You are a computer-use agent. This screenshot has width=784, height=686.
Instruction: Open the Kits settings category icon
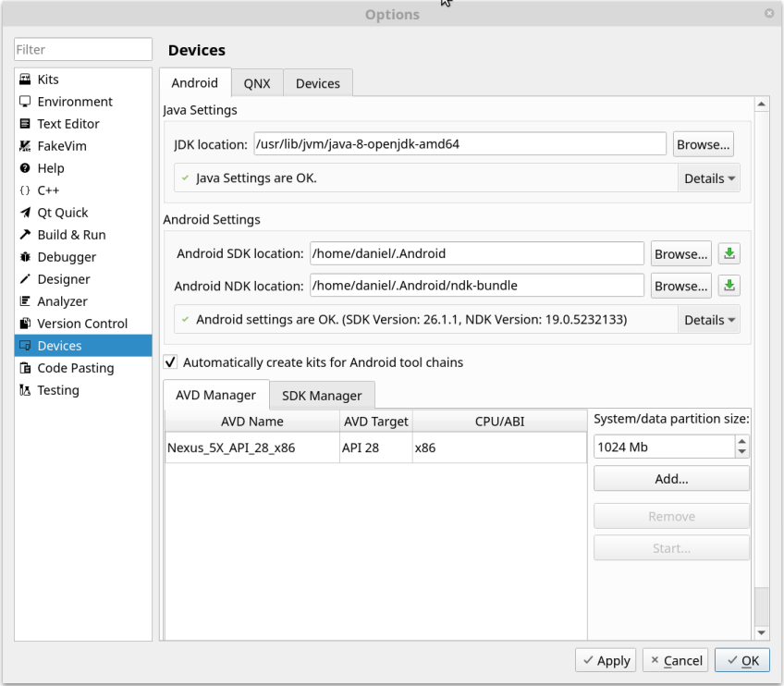[25, 79]
